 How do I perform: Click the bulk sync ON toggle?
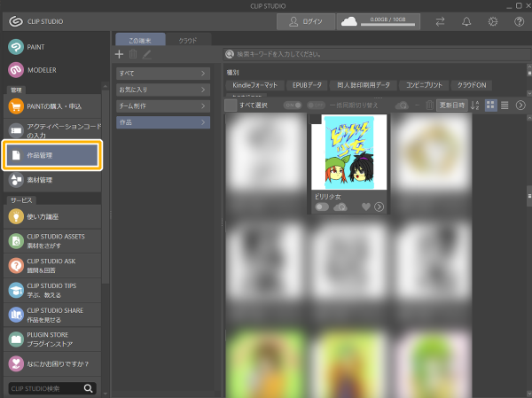point(293,105)
